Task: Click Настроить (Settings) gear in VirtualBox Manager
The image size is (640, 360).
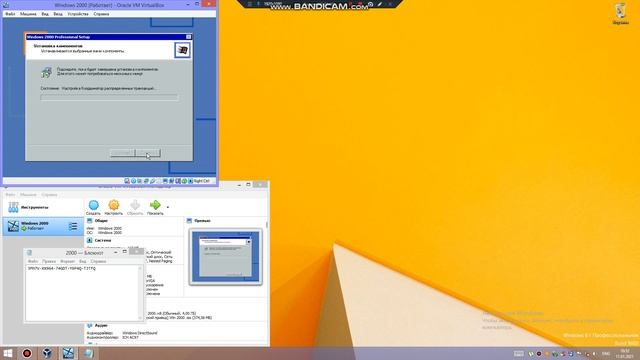Action: tap(113, 207)
